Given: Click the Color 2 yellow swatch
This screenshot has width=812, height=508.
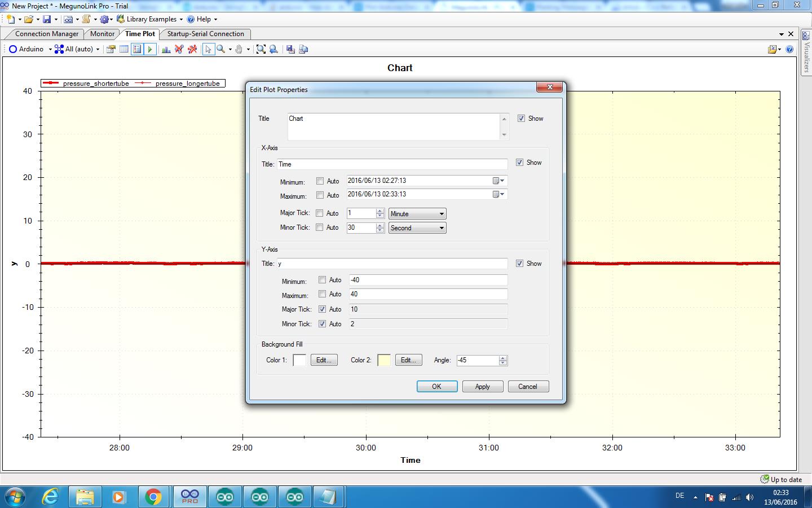Looking at the screenshot, I should tap(384, 360).
